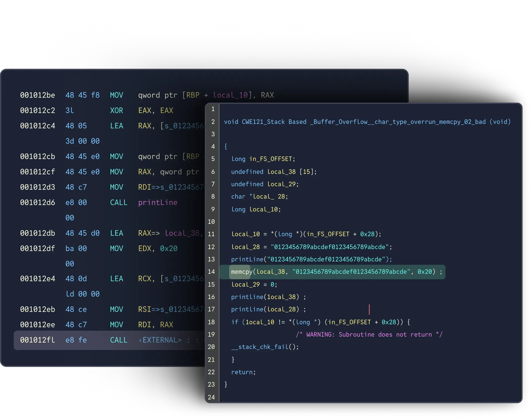Viewport: 531px width, 420px height.
Task: Click the 0x20 argument in memcpy line
Action: pyautogui.click(x=425, y=272)
